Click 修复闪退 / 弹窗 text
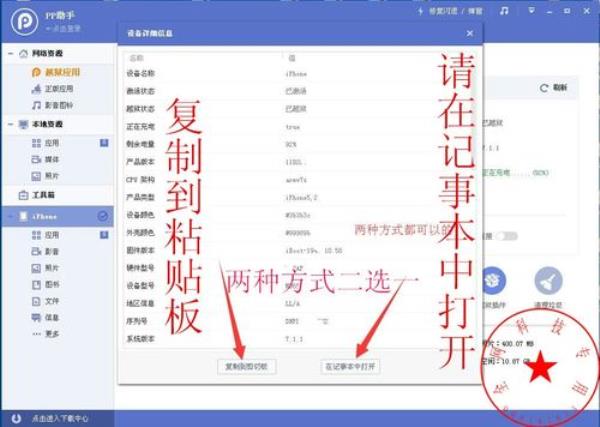The height and width of the screenshot is (427, 600). (455, 11)
